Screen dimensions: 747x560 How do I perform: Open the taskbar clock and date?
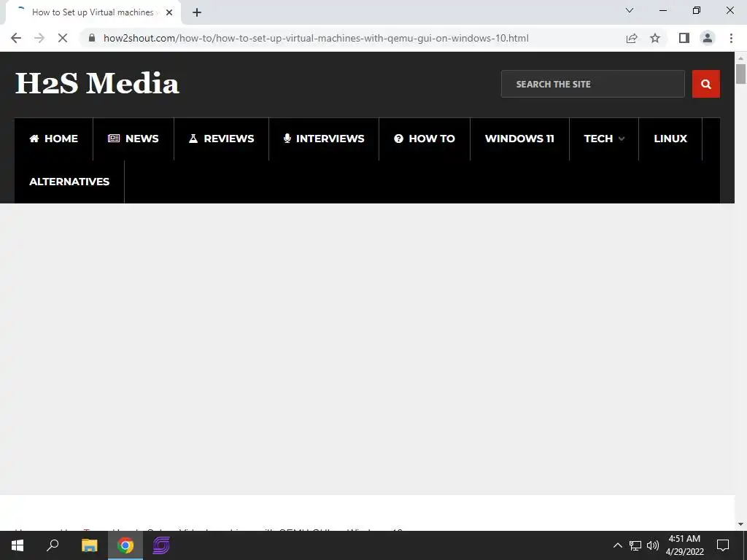(684, 545)
